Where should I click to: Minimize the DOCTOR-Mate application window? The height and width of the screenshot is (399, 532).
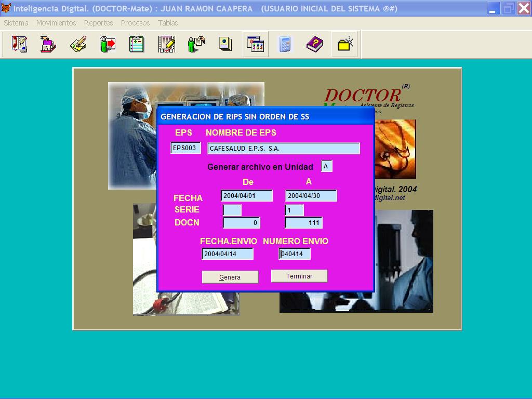pos(494,8)
